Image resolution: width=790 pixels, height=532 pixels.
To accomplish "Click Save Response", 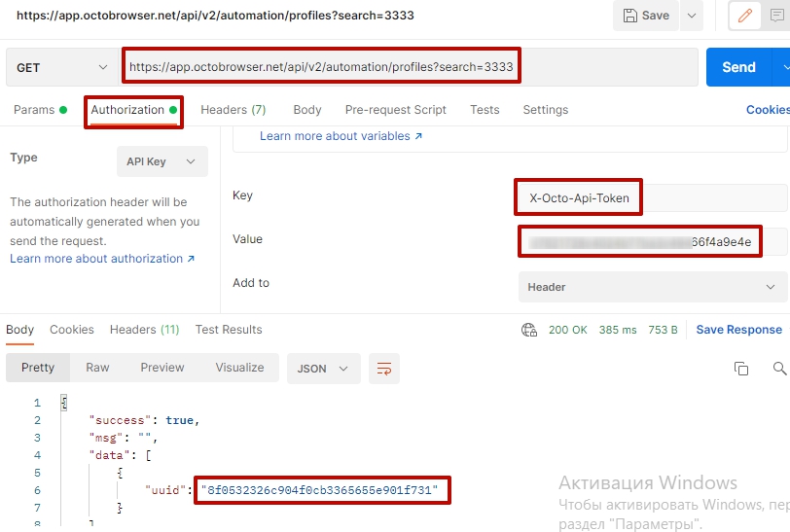I will click(738, 330).
